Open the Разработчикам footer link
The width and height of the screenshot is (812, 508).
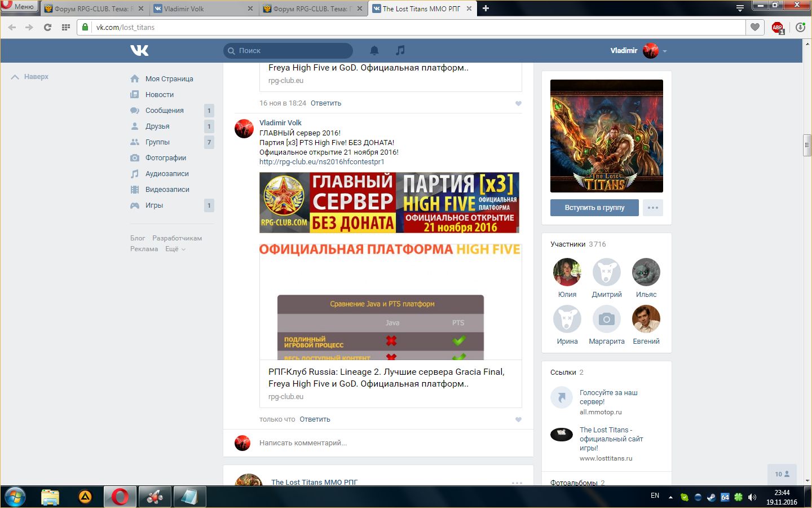(x=177, y=238)
